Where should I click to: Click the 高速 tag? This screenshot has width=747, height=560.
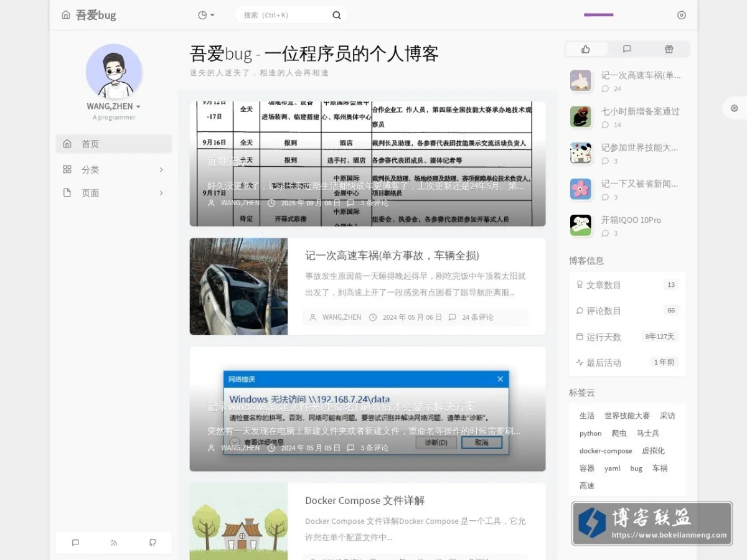[x=587, y=485]
